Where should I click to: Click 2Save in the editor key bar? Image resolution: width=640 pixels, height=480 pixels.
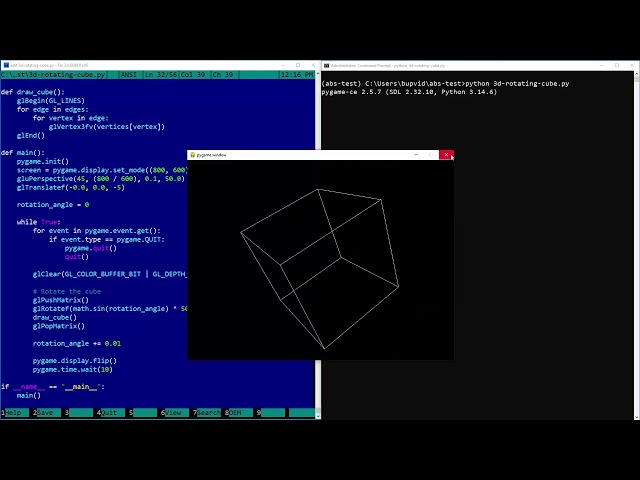pos(47,413)
